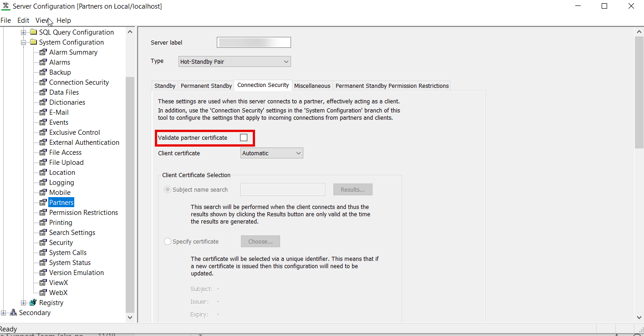Click the settings panel vertical scrollbar thumb
Screen dimensions: 644x336
click(x=639, y=92)
